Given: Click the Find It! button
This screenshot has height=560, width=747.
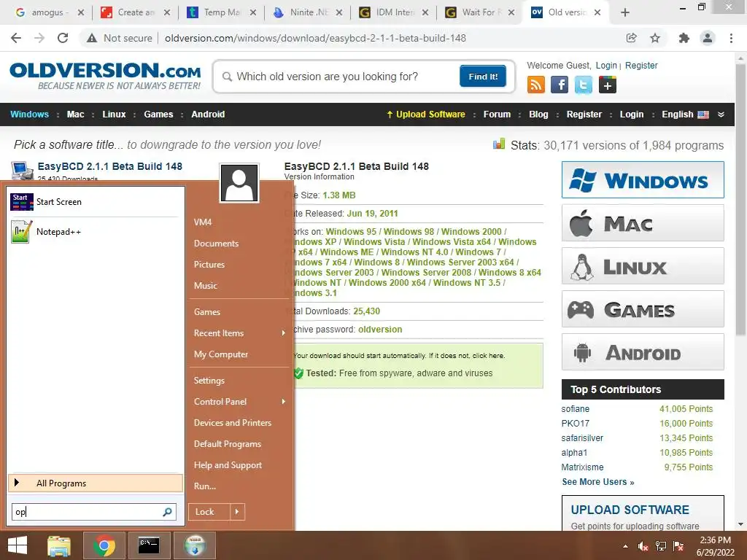Looking at the screenshot, I should (483, 77).
